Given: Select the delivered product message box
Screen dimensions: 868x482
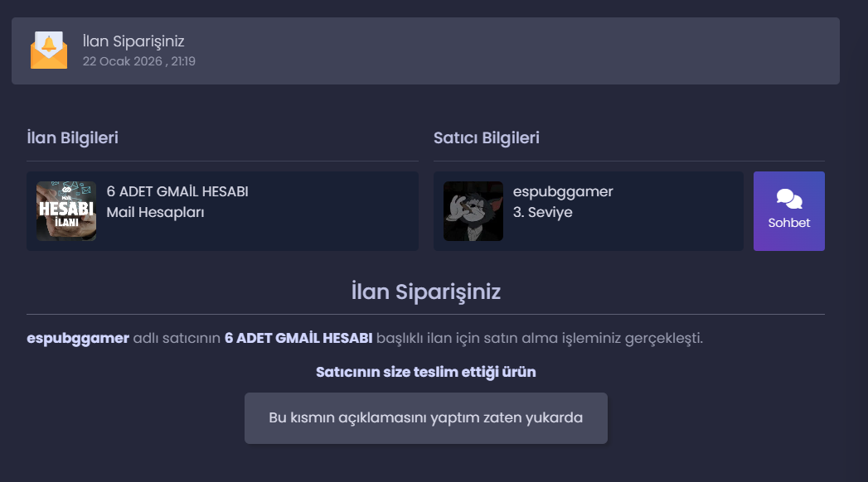Looking at the screenshot, I should pos(425,418).
